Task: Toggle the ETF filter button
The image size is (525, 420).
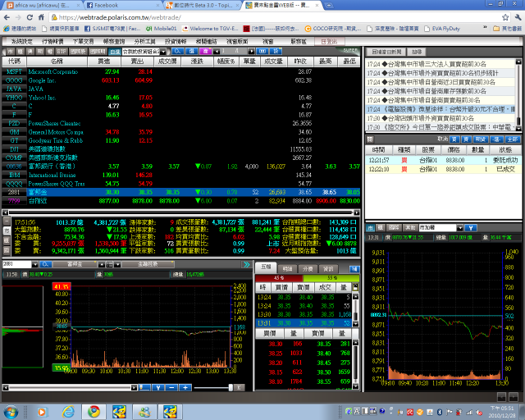Action: (x=62, y=52)
